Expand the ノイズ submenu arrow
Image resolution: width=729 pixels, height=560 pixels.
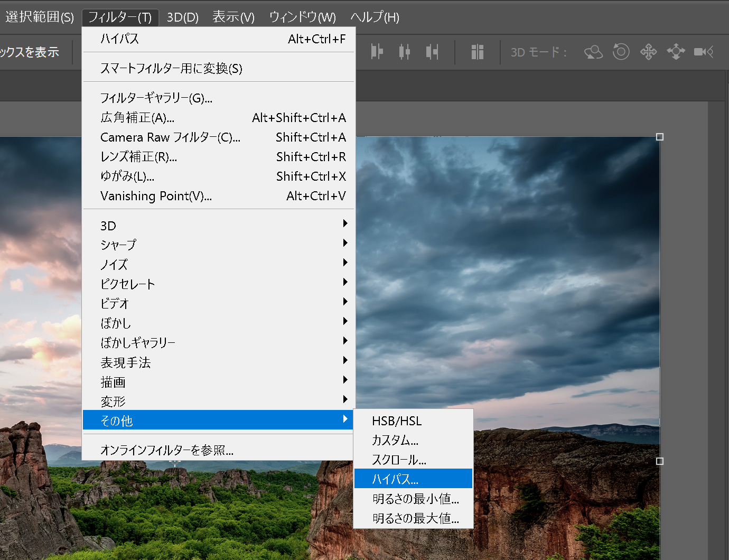click(345, 263)
